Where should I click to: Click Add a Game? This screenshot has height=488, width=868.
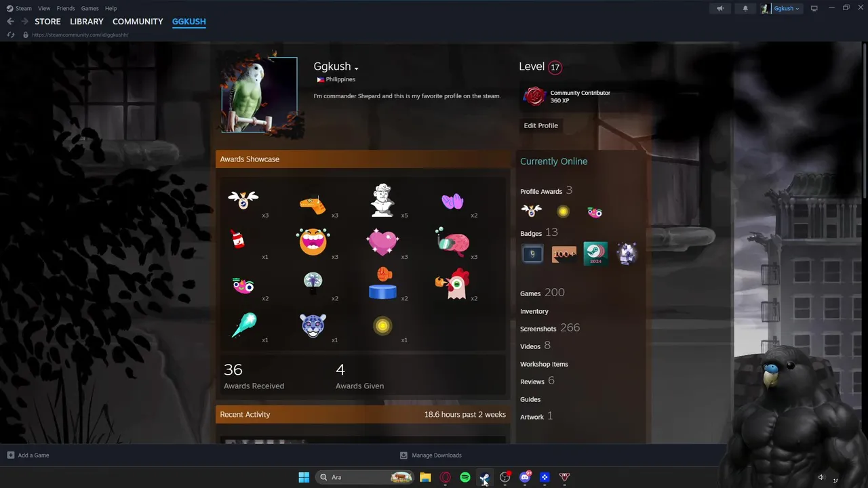pyautogui.click(x=28, y=455)
